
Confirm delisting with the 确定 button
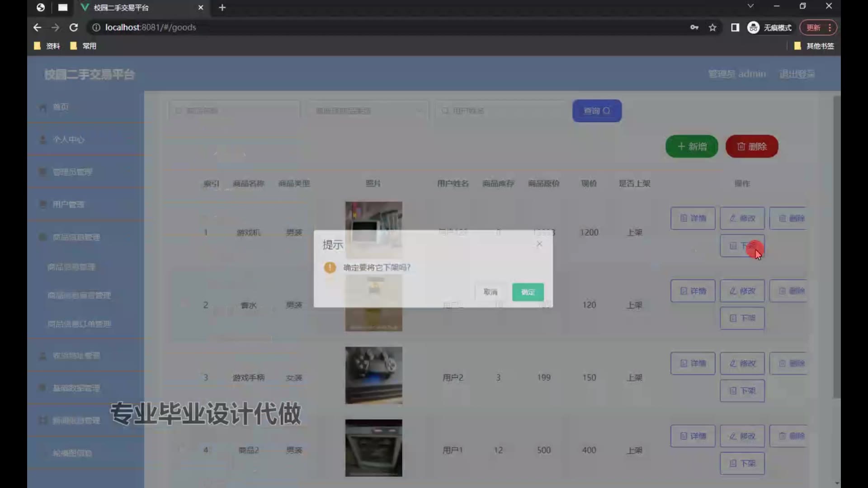[x=528, y=292]
